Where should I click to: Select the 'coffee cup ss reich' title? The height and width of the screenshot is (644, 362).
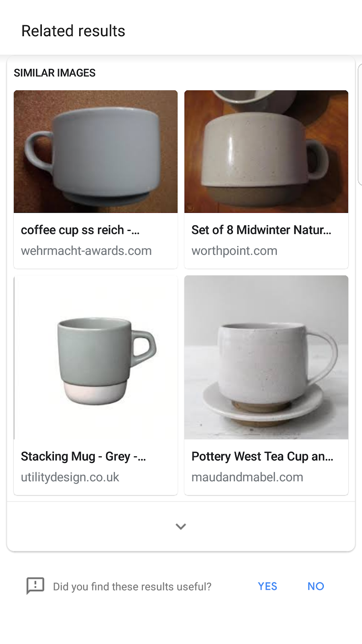tap(80, 230)
